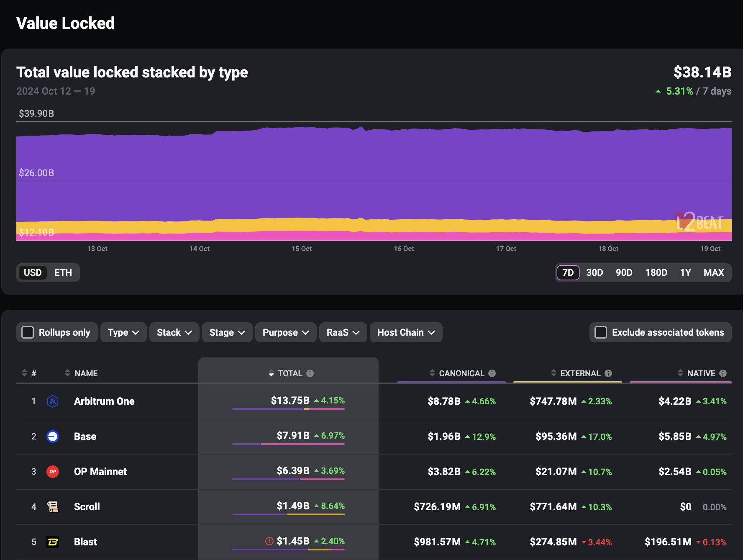Click the TOTAL column sort arrow
743x560 pixels.
click(271, 373)
